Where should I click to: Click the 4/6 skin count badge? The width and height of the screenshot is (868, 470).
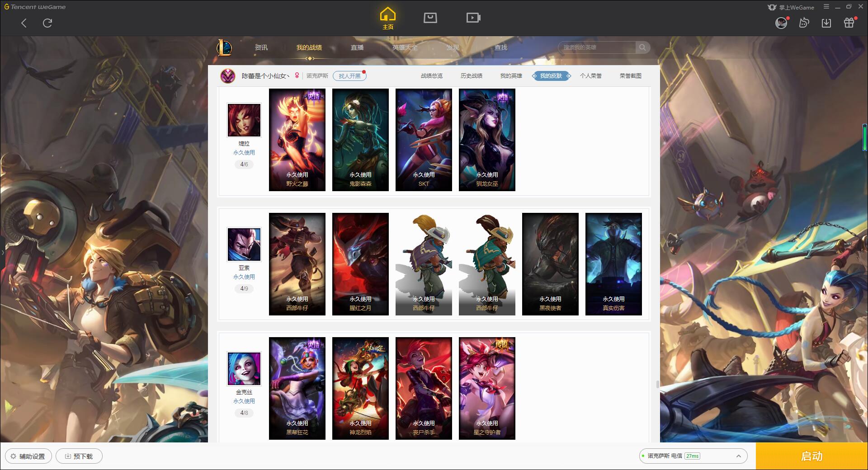244,164
